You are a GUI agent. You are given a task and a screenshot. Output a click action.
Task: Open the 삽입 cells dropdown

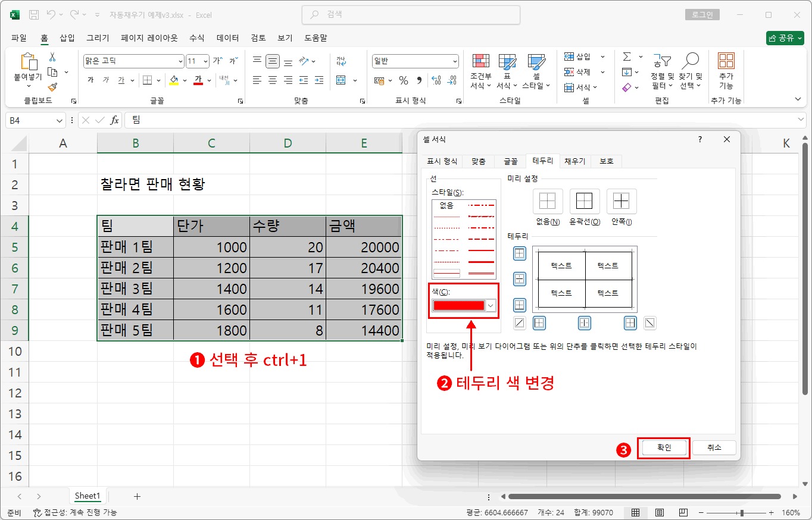tap(602, 57)
